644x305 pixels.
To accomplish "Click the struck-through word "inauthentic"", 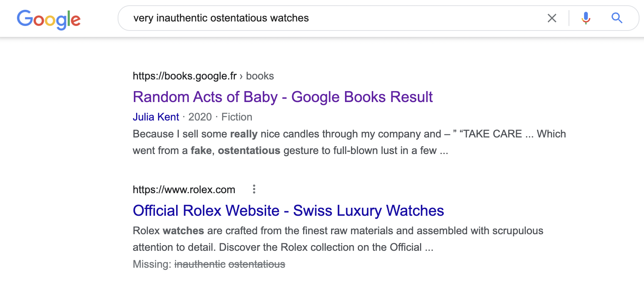I will (200, 264).
